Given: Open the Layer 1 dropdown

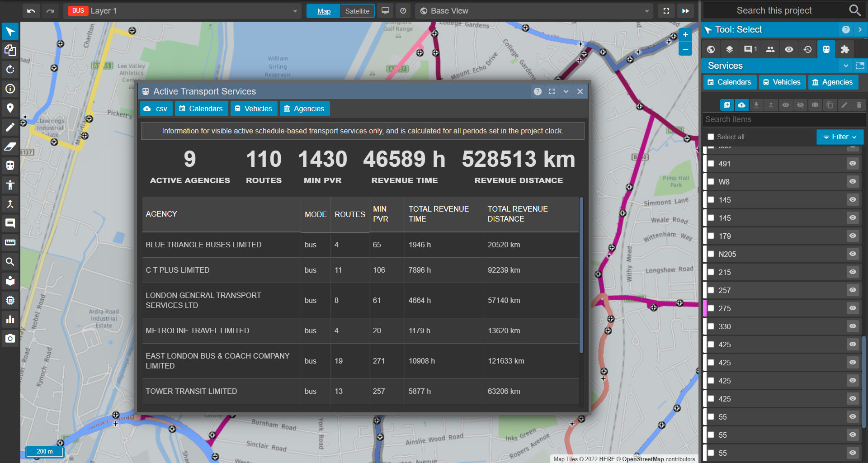Looking at the screenshot, I should (183, 11).
